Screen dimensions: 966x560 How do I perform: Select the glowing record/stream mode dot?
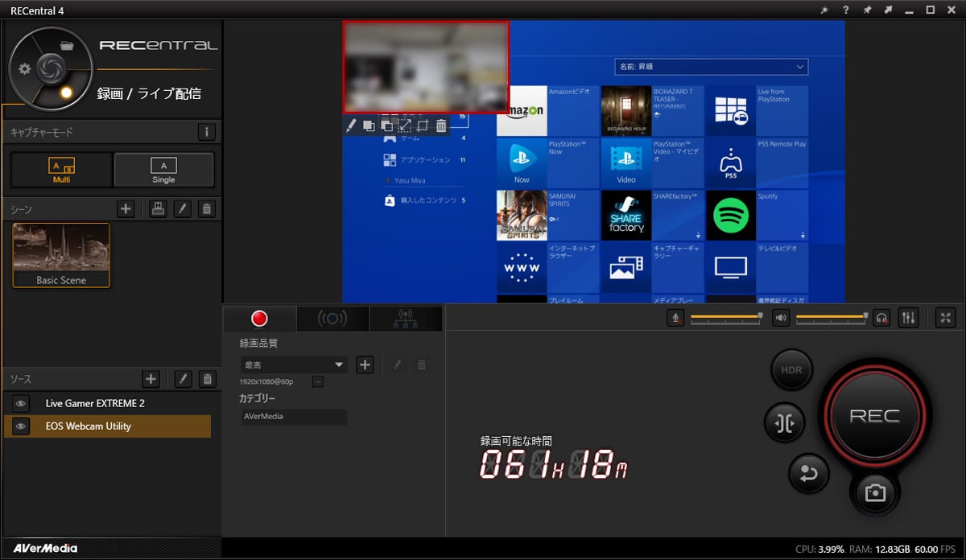click(67, 92)
